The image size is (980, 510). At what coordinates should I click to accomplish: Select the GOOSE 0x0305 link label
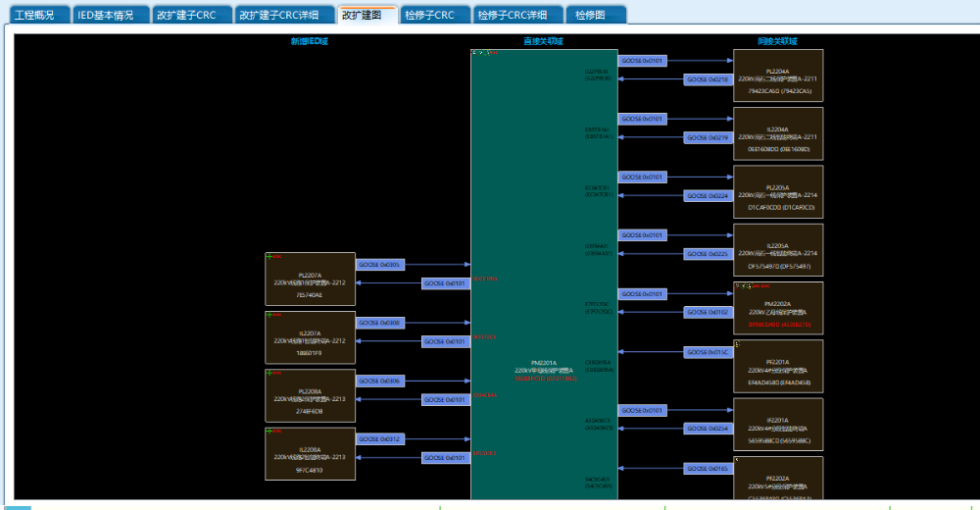tap(379, 265)
